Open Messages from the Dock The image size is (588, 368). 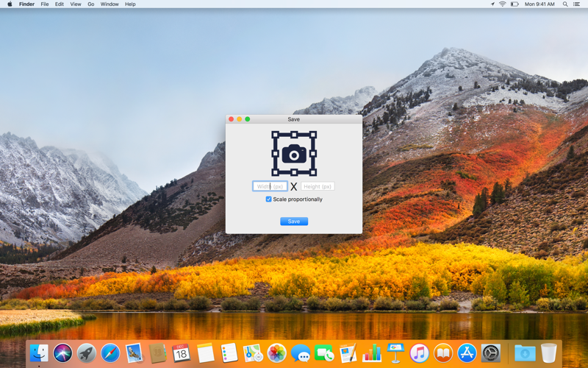point(301,353)
